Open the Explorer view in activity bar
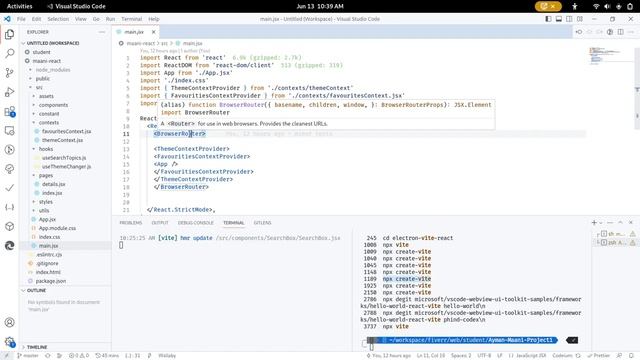Viewport: 640px width, 360px height. (9, 34)
